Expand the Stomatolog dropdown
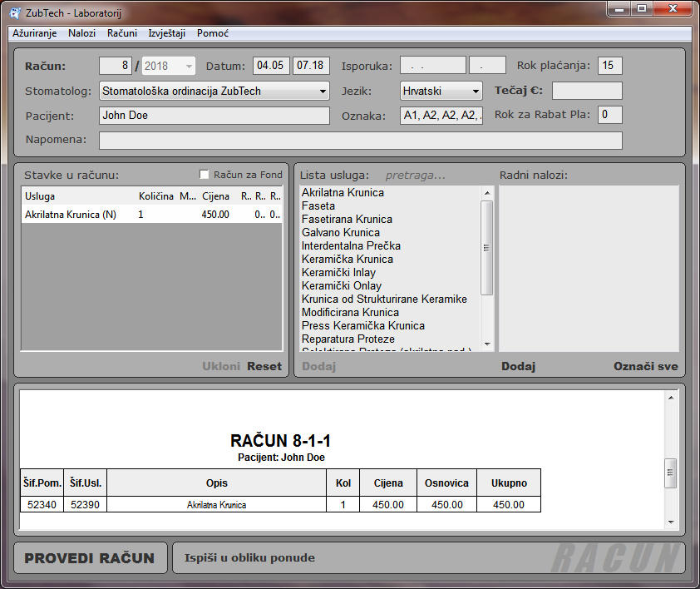 click(x=323, y=92)
